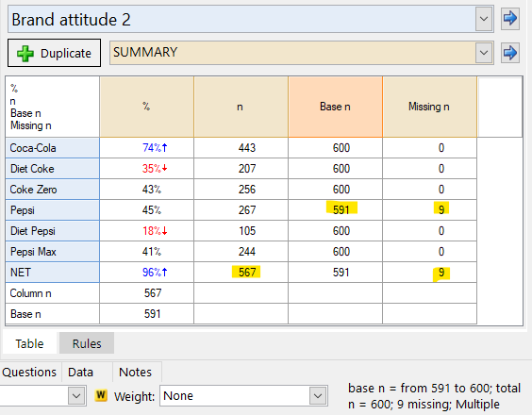The height and width of the screenshot is (415, 532).
Task: Switch to the Rules tab
Action: pos(87,343)
